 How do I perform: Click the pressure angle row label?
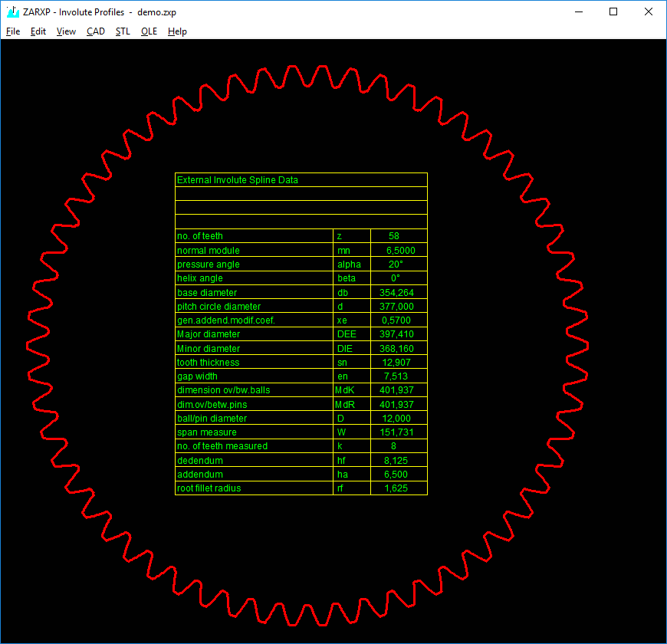pyautogui.click(x=208, y=264)
